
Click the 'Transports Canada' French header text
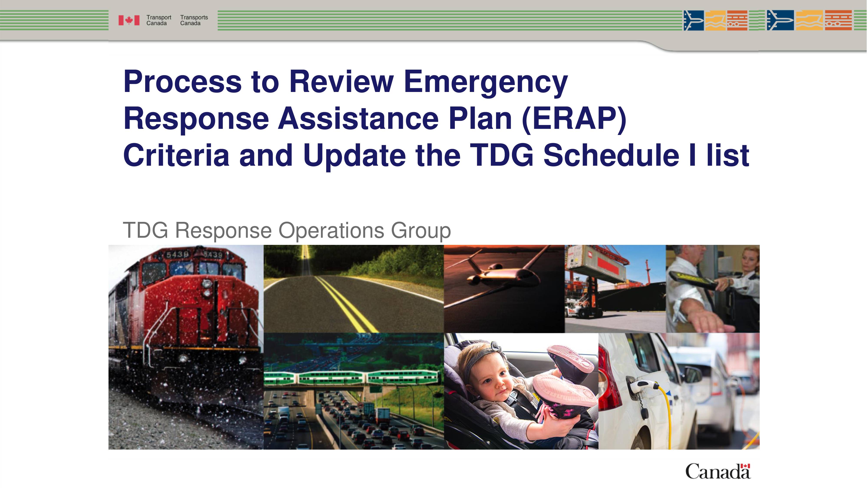click(x=194, y=20)
